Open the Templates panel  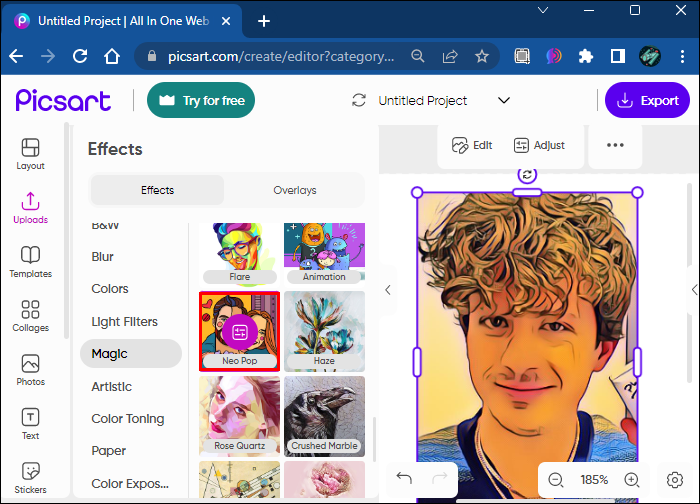30,262
